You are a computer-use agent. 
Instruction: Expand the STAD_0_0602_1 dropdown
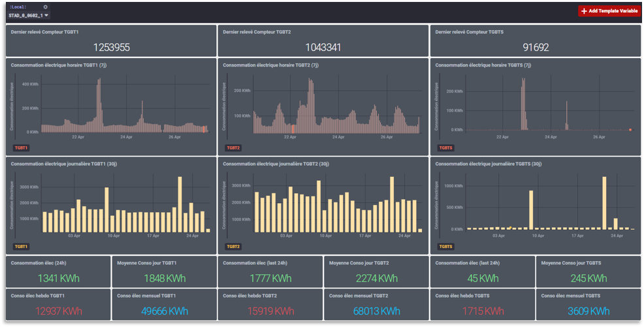click(x=28, y=16)
